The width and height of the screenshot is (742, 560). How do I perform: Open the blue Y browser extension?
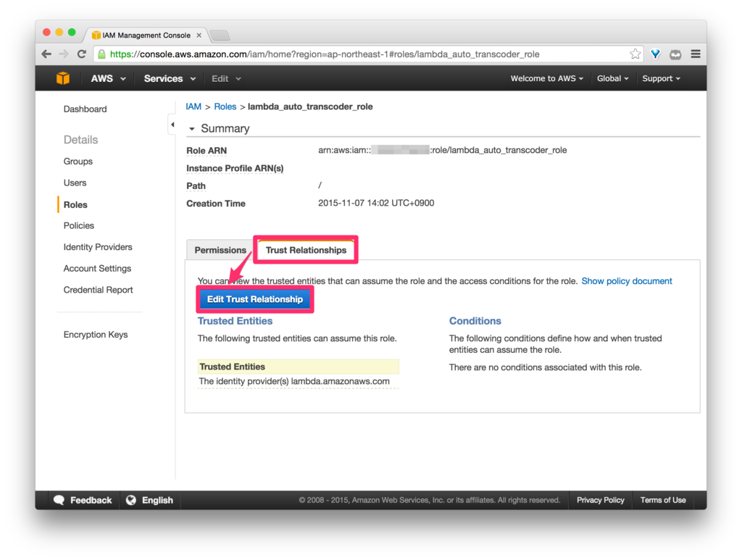click(655, 54)
